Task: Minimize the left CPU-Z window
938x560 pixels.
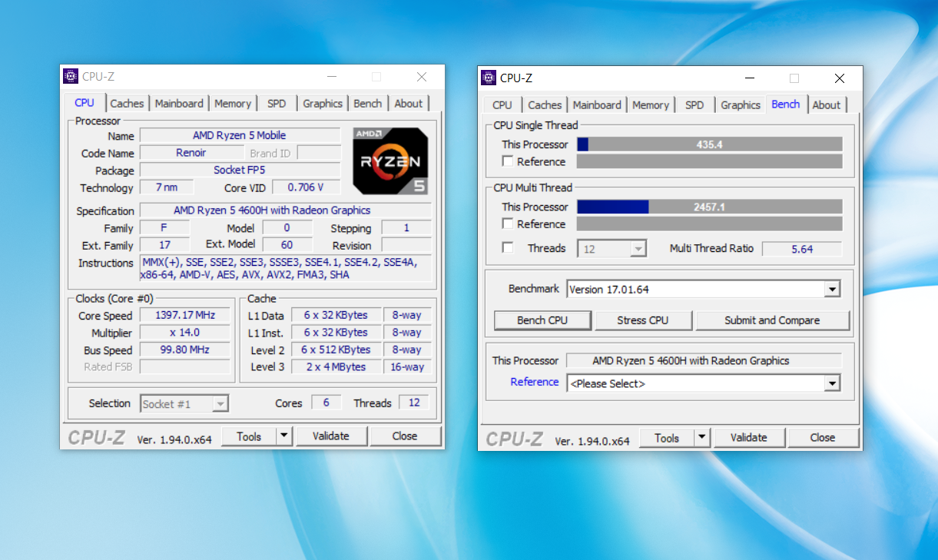Action: [332, 77]
